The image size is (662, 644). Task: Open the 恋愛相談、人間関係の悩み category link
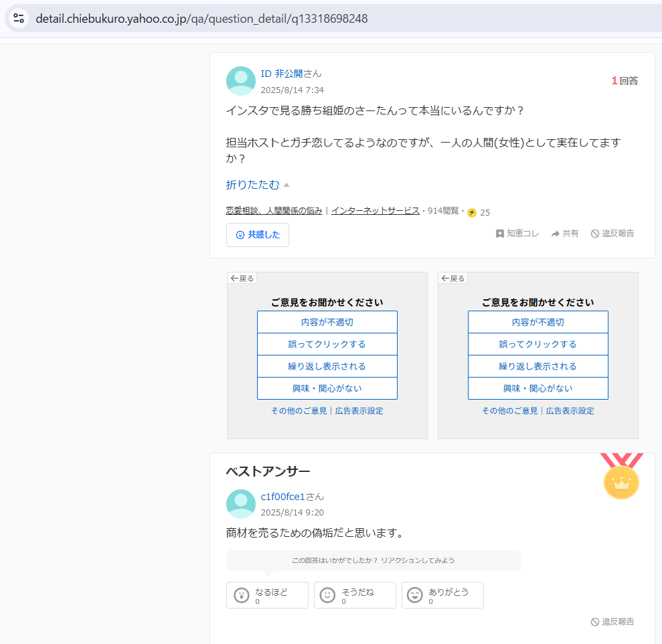click(x=274, y=211)
